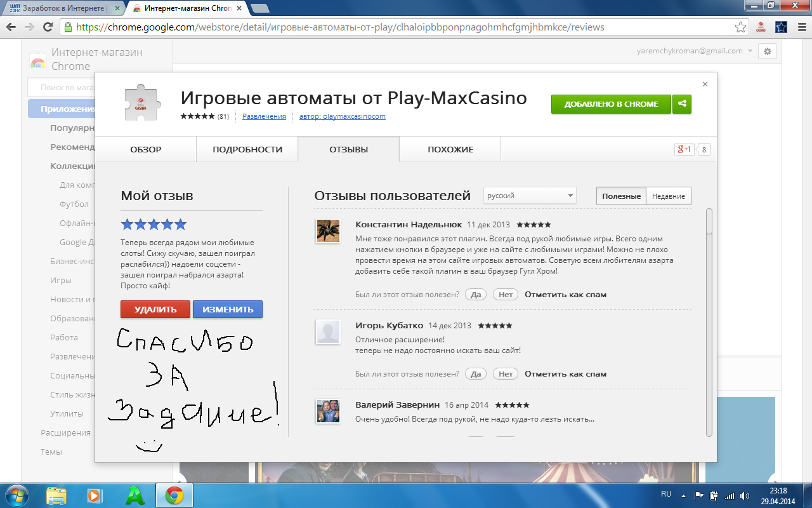Click the share button next to Добавлено в Chrome
The width and height of the screenshot is (812, 508).
coord(682,104)
